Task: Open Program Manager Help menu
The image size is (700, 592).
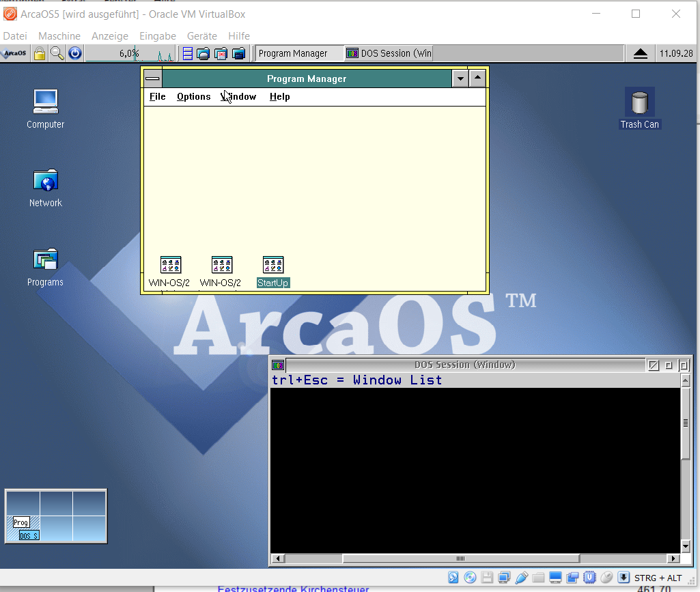Action: pos(279,96)
